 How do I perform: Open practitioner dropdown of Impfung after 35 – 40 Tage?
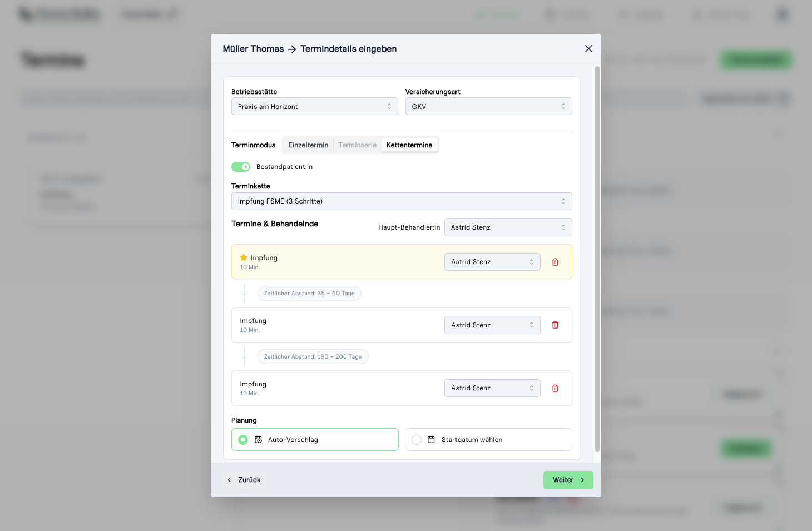point(492,325)
